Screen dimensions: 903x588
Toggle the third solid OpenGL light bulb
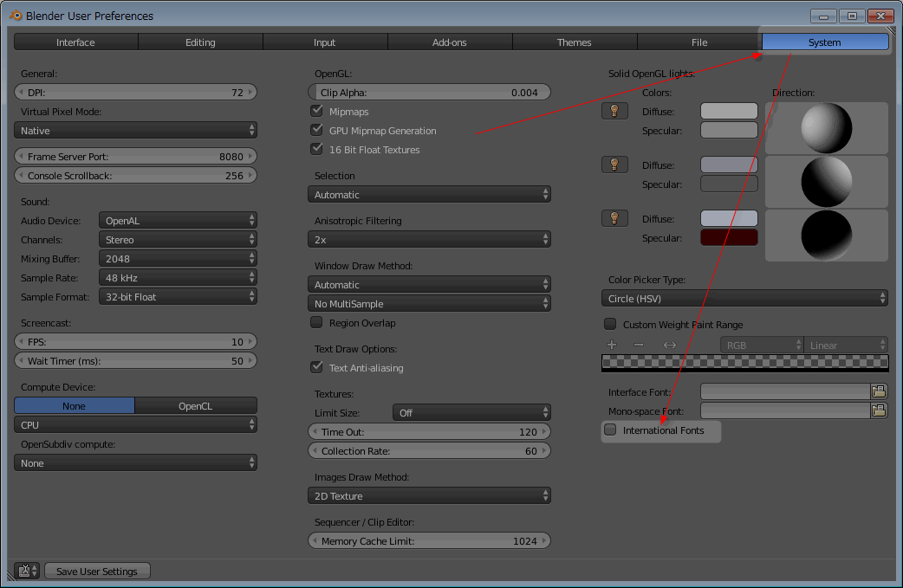614,218
